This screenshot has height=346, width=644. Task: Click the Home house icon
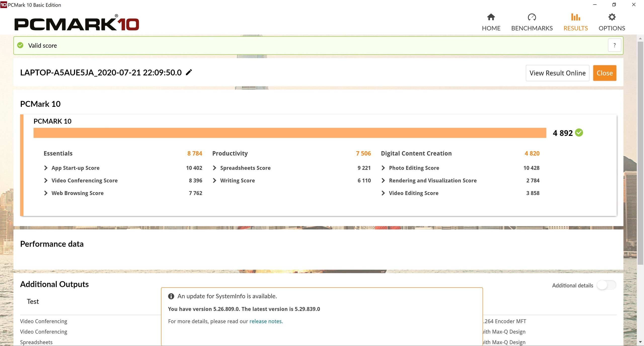tap(491, 17)
